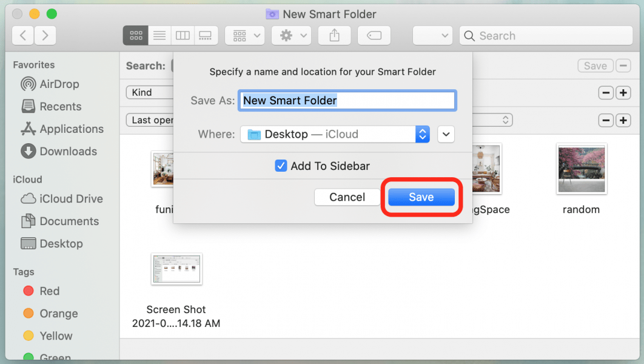Click the blue Save button
Image resolution: width=644 pixels, height=364 pixels.
point(421,197)
